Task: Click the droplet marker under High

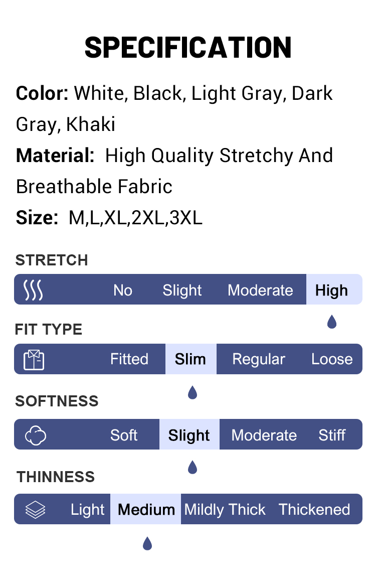Action: (331, 322)
